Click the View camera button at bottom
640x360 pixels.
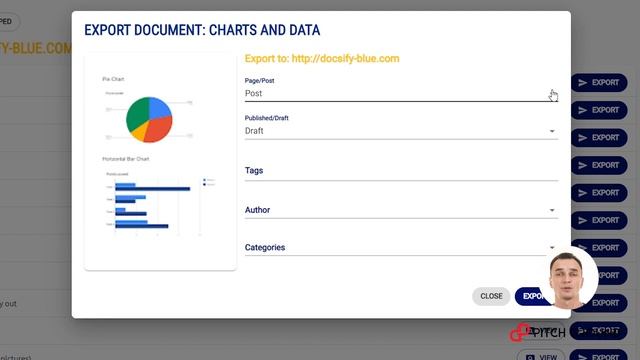coord(541,356)
